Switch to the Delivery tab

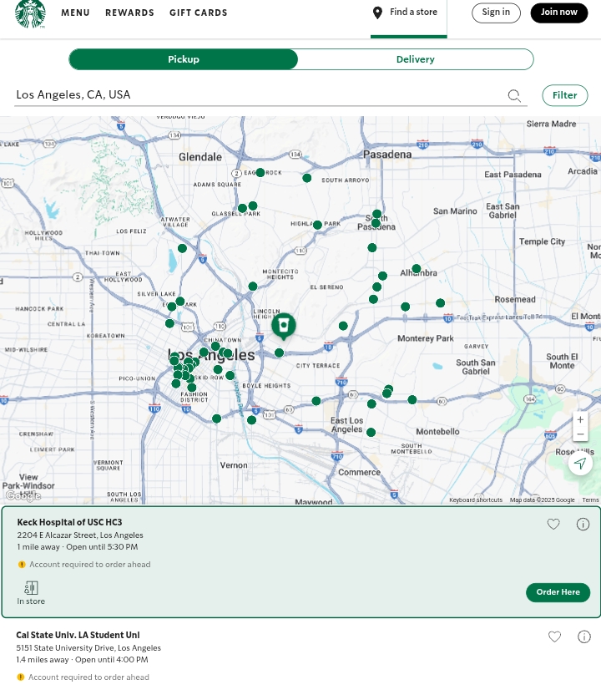[x=416, y=59]
